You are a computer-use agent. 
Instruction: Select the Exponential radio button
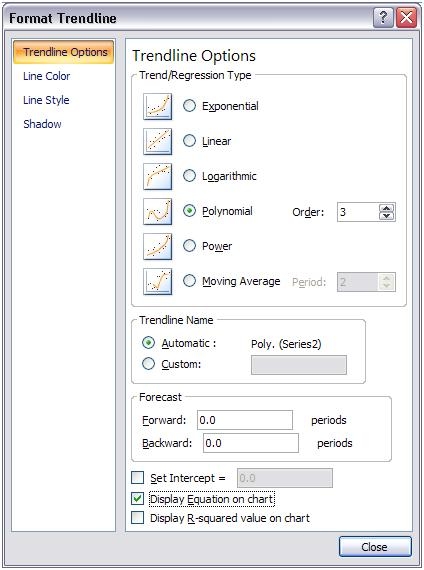pos(189,106)
